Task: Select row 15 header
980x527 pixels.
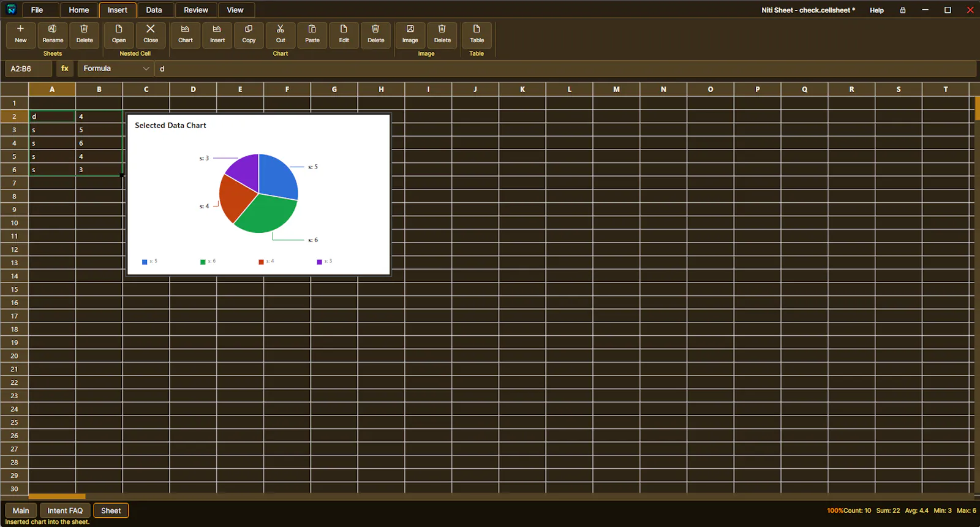Action: click(x=14, y=289)
